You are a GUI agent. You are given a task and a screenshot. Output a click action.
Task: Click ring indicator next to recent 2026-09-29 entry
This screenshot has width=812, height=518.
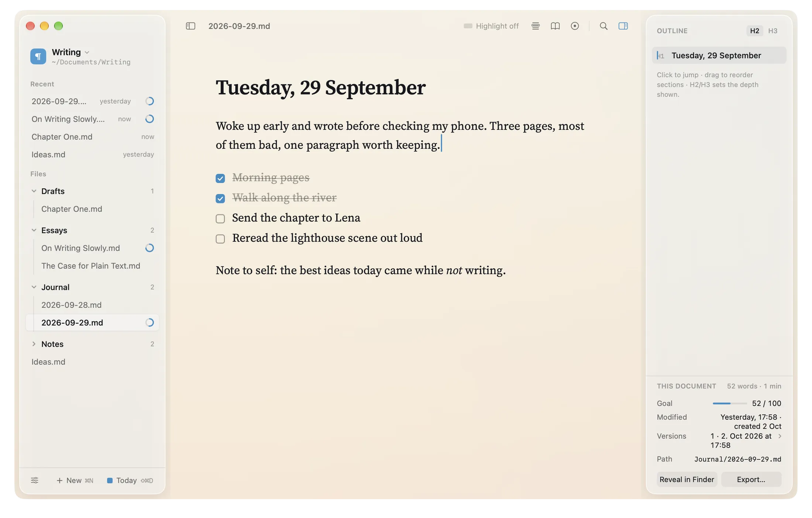(x=149, y=101)
